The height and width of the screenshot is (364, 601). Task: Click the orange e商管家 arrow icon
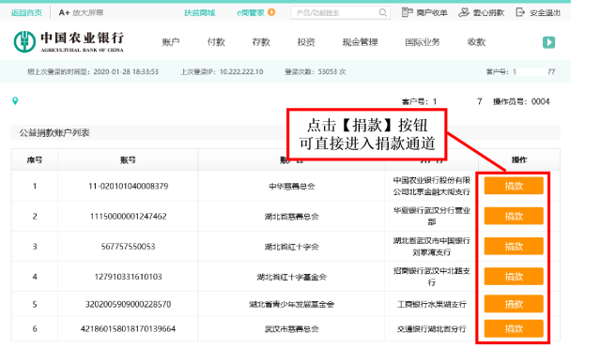click(271, 12)
